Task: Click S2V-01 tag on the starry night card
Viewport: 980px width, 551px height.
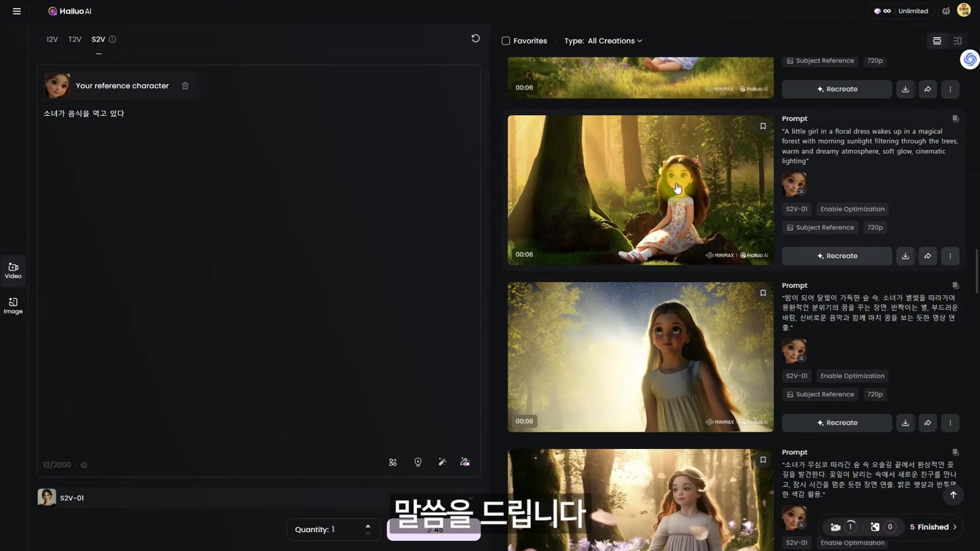Action: 796,376
